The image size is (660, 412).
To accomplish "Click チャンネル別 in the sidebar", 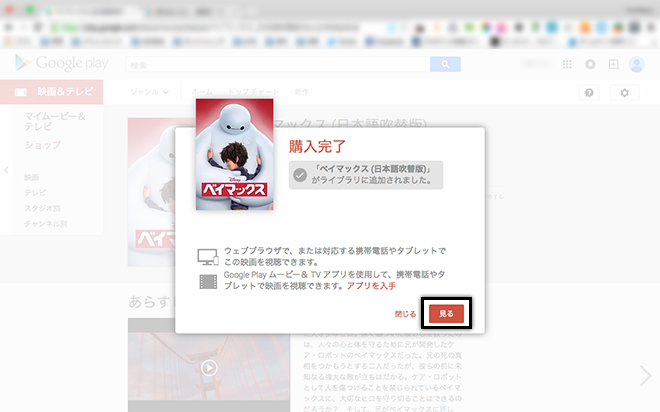I will tap(45, 224).
